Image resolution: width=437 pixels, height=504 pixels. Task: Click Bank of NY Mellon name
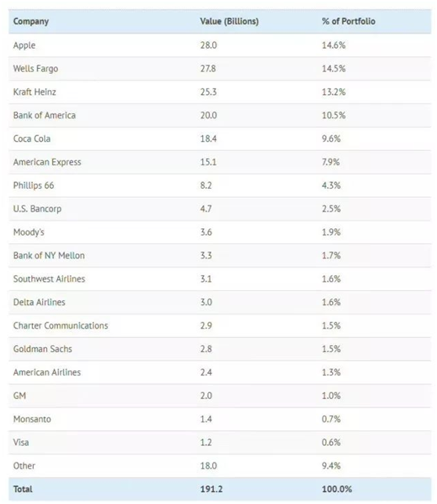49,256
